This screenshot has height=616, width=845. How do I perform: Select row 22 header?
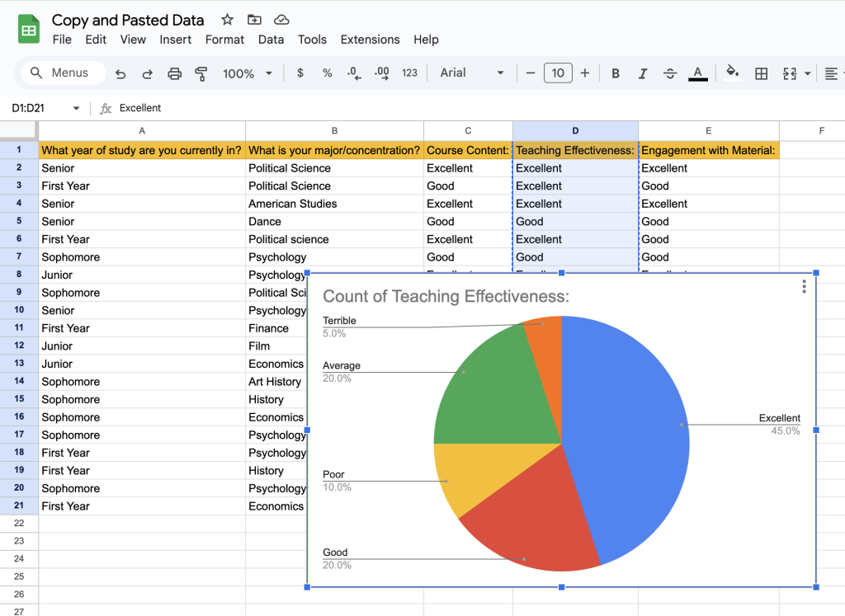(x=19, y=524)
